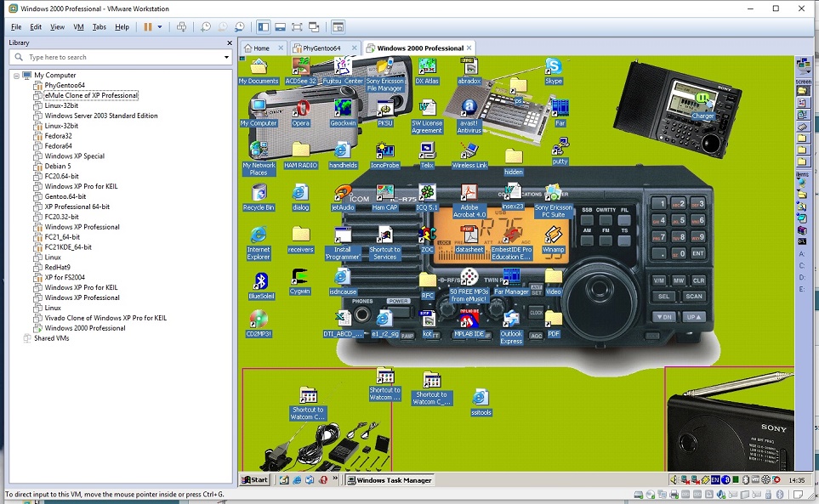
Task: Open the VM menu
Action: (78, 26)
